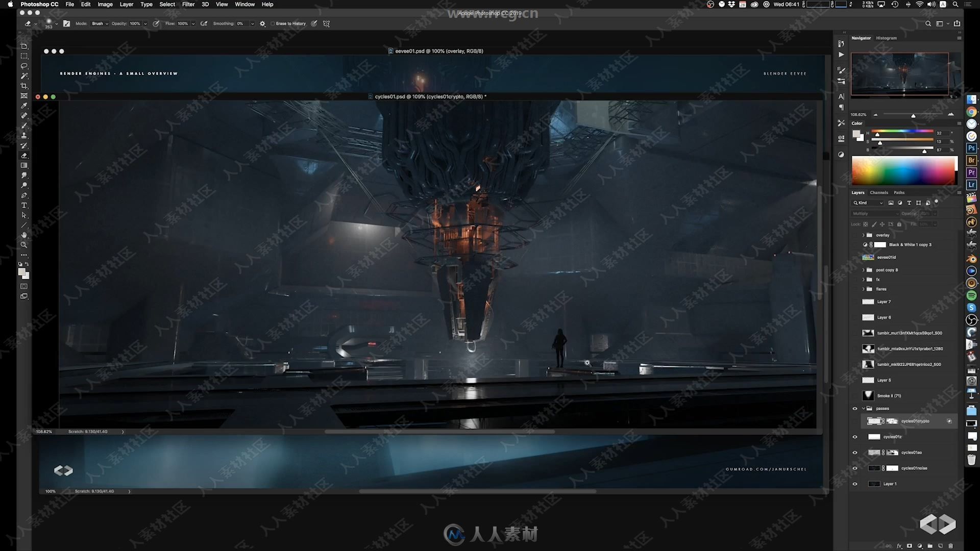Click the cycles01 horizontal scrollbar
The image size is (980, 551).
click(x=439, y=432)
